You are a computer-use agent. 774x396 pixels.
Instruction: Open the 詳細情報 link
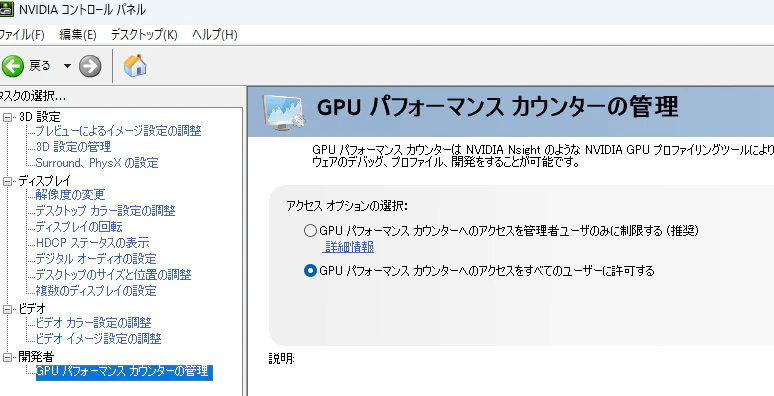(349, 247)
